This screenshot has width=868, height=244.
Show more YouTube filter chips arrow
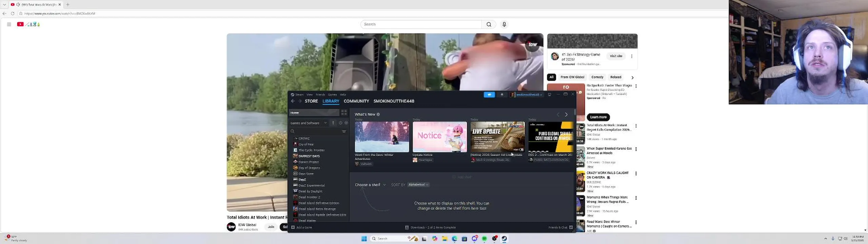pos(632,78)
